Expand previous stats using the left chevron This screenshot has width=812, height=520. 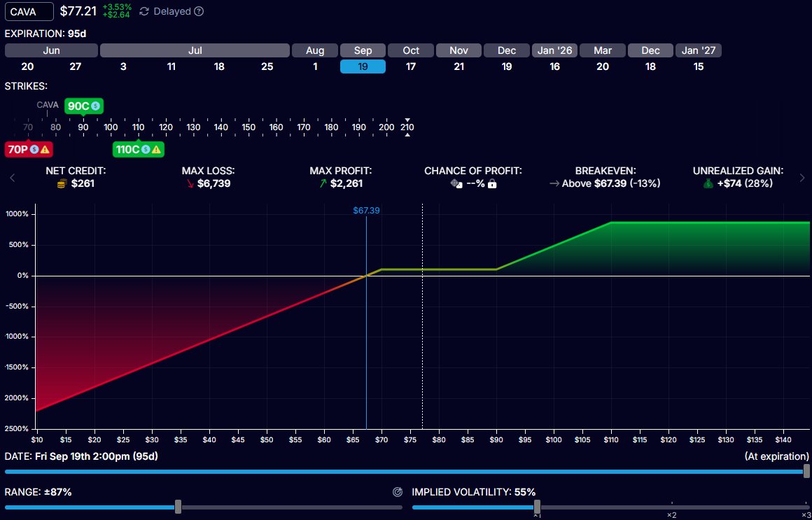12,178
